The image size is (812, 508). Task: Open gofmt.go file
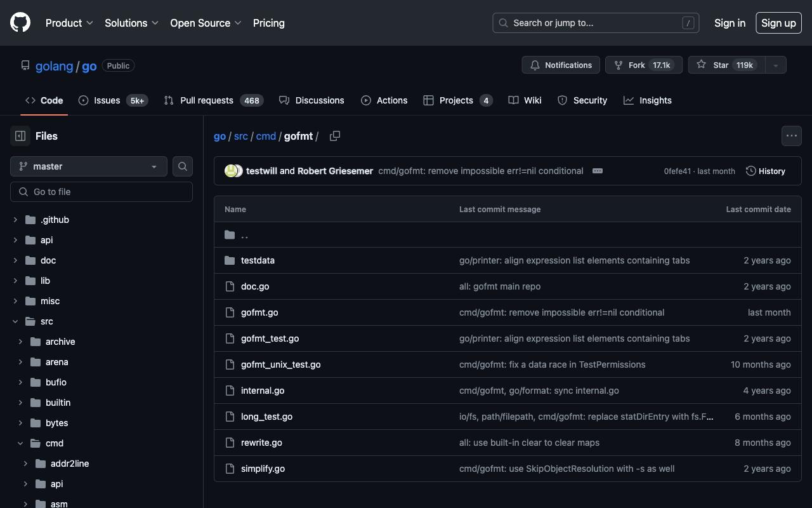(259, 312)
